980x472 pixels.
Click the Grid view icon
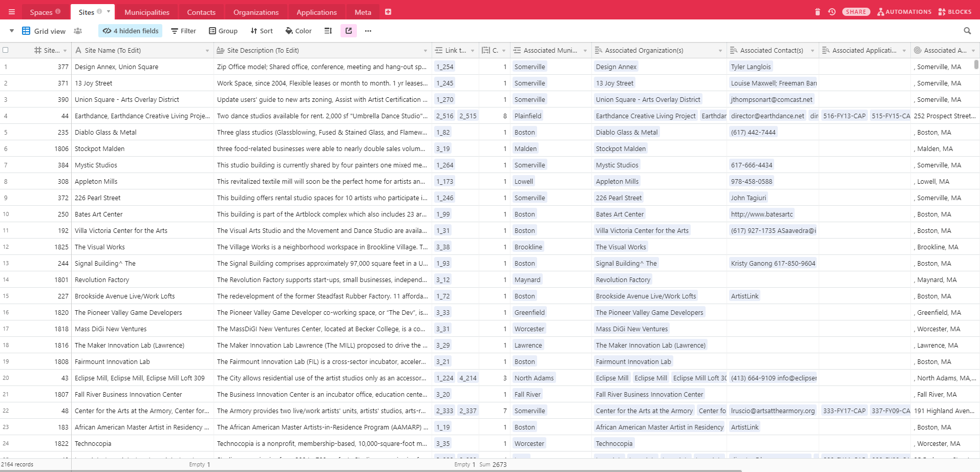point(26,31)
